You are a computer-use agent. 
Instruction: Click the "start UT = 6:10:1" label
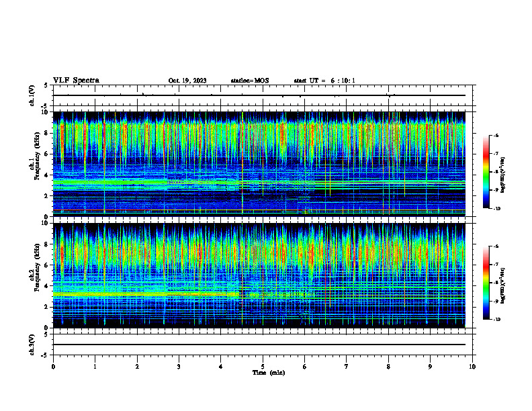324,81
